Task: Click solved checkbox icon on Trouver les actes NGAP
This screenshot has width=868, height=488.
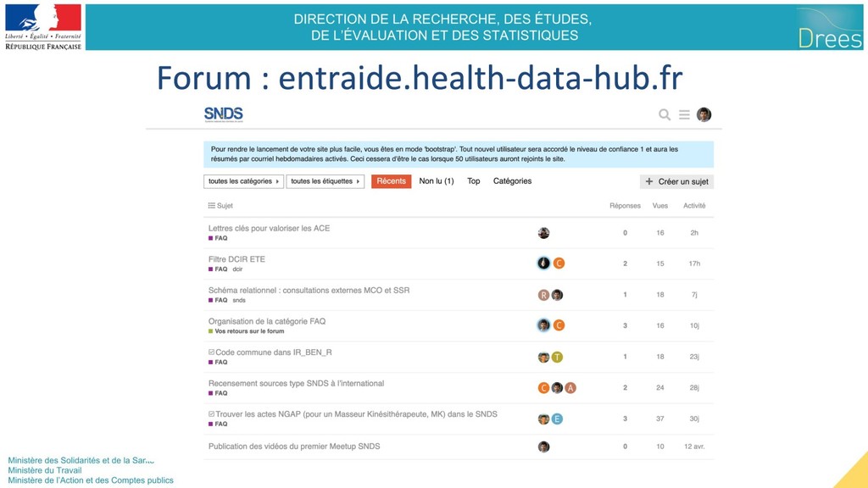Action: pyautogui.click(x=211, y=413)
